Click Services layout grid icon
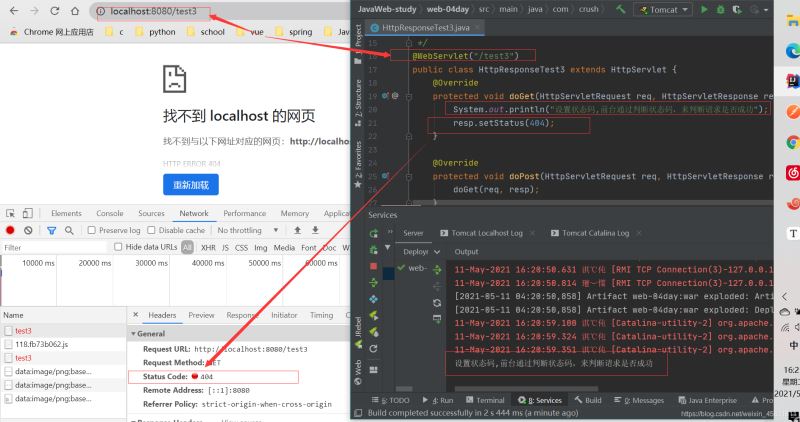This screenshot has height=422, width=800. coord(373,369)
